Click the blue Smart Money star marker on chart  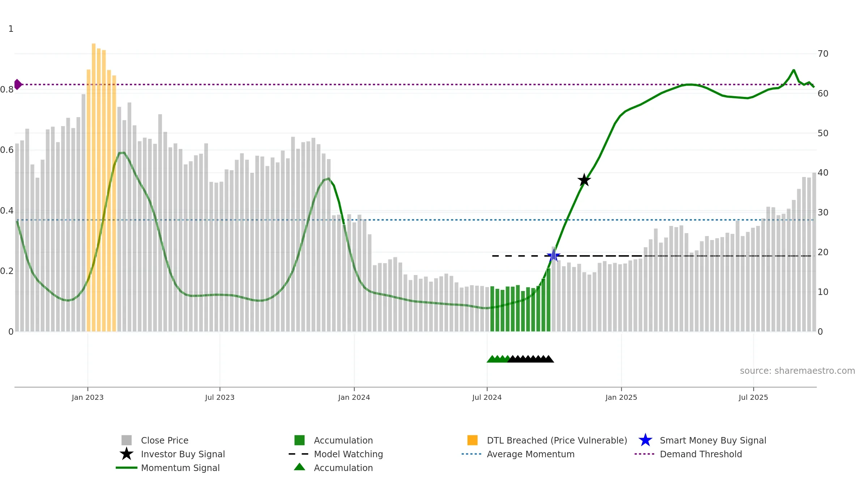553,256
